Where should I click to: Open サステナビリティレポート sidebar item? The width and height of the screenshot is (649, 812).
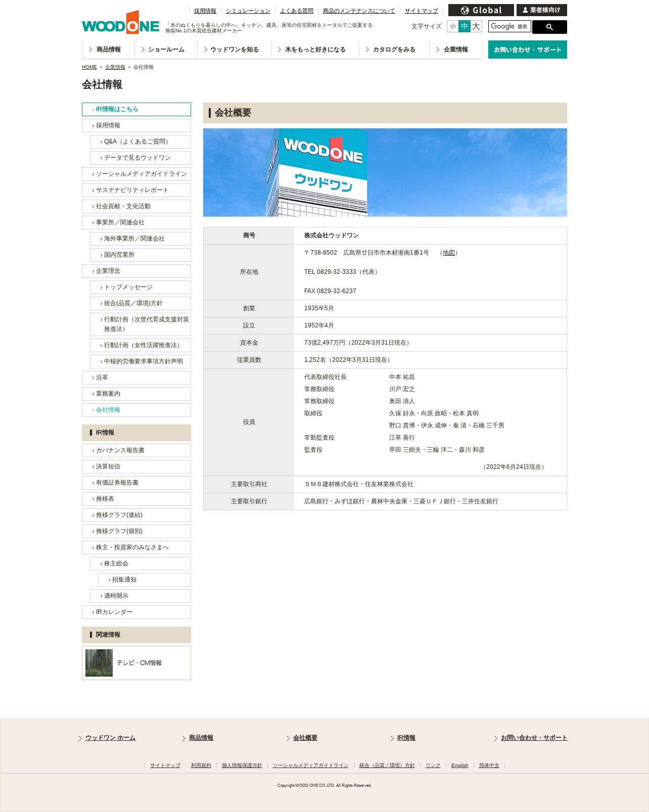(136, 190)
